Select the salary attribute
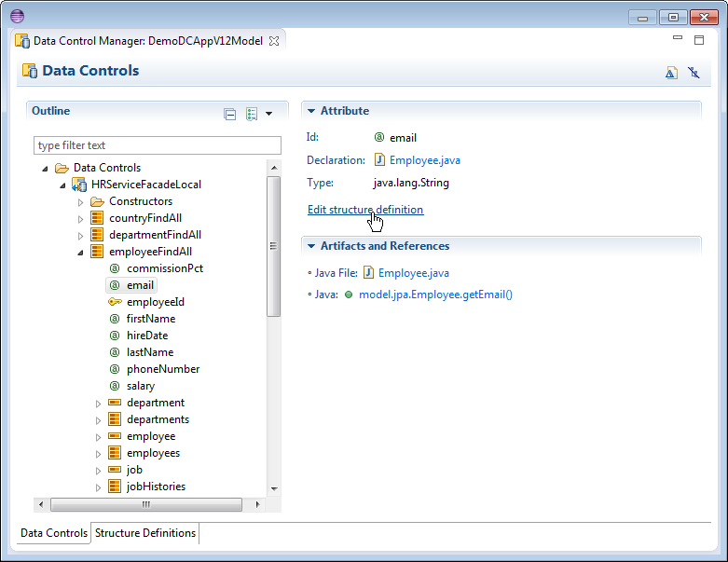Image resolution: width=728 pixels, height=562 pixels. (141, 386)
